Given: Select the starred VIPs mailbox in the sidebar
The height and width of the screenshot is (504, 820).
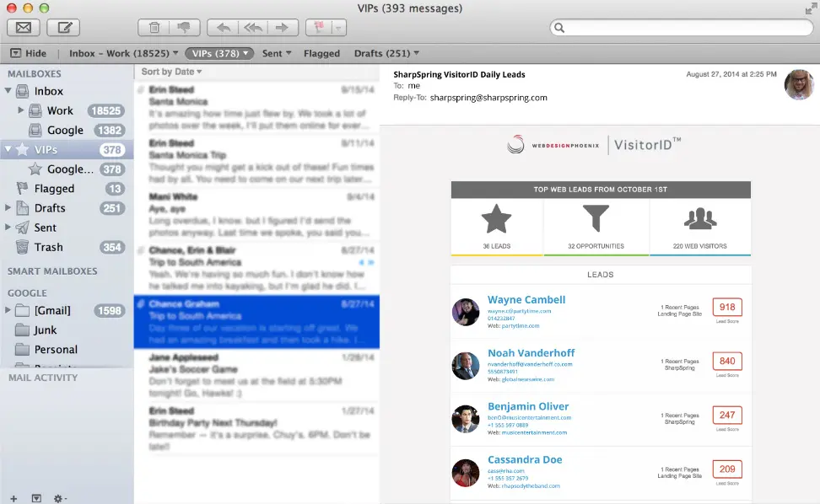Looking at the screenshot, I should coord(67,150).
